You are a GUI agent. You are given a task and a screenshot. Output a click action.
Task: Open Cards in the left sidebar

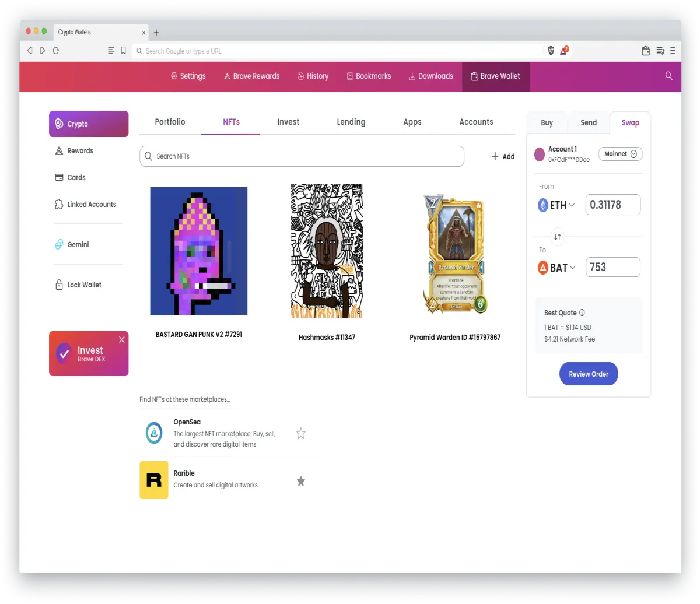point(70,178)
